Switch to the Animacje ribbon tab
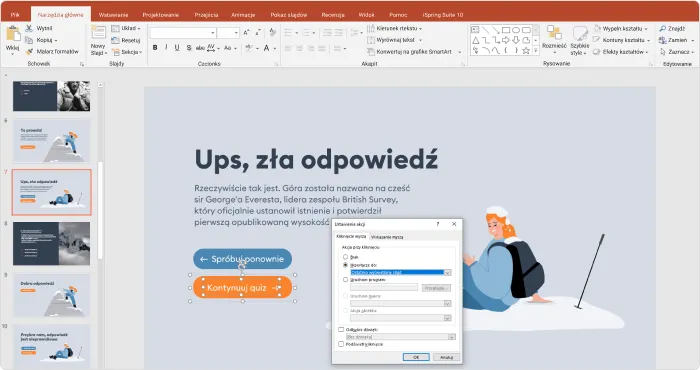The height and width of the screenshot is (370, 700). click(243, 15)
